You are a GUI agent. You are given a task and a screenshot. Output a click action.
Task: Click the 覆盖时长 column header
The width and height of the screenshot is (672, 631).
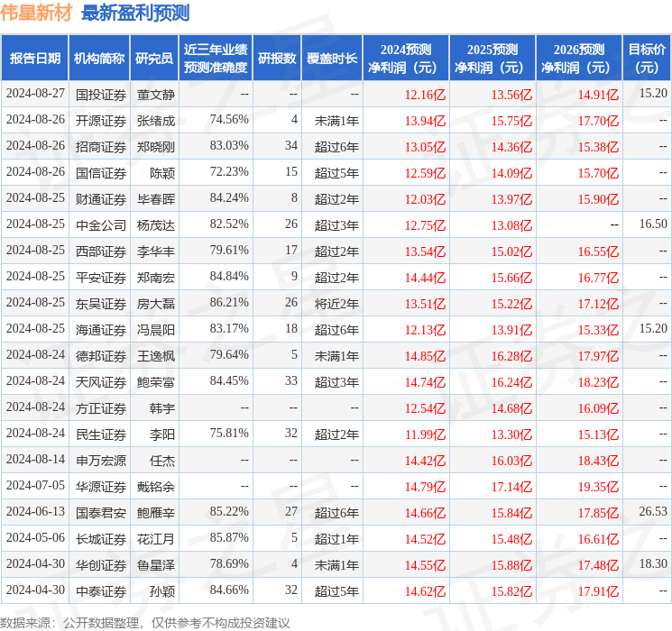point(332,59)
